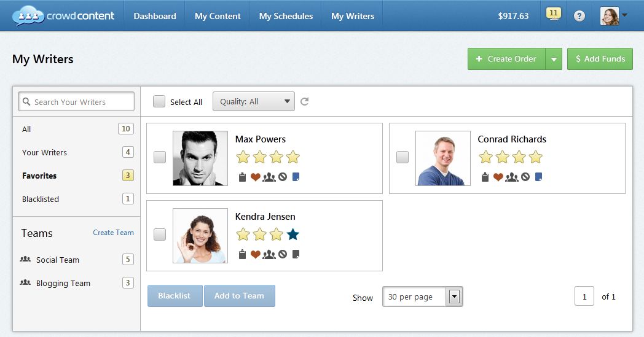Image resolution: width=644 pixels, height=337 pixels.
Task: Click the Search Your Writers field
Action: (77, 102)
